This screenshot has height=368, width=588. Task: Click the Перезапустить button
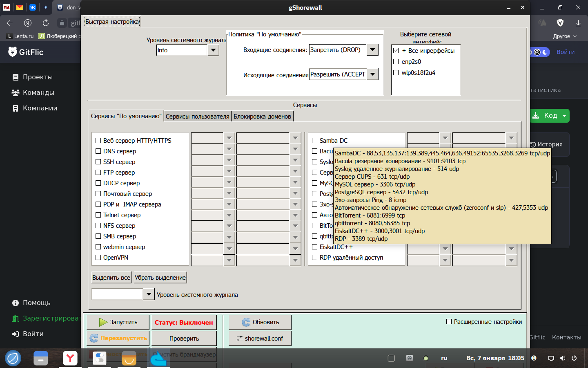[118, 338]
